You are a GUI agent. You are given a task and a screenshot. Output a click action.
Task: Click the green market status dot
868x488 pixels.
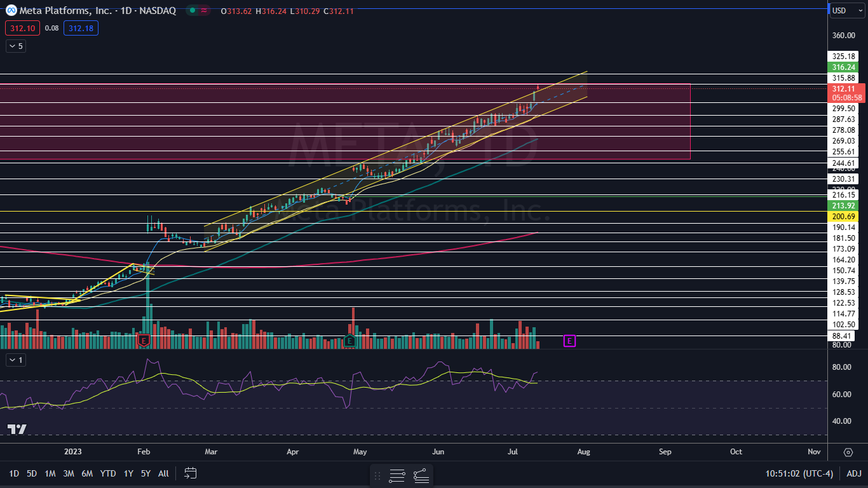(192, 11)
